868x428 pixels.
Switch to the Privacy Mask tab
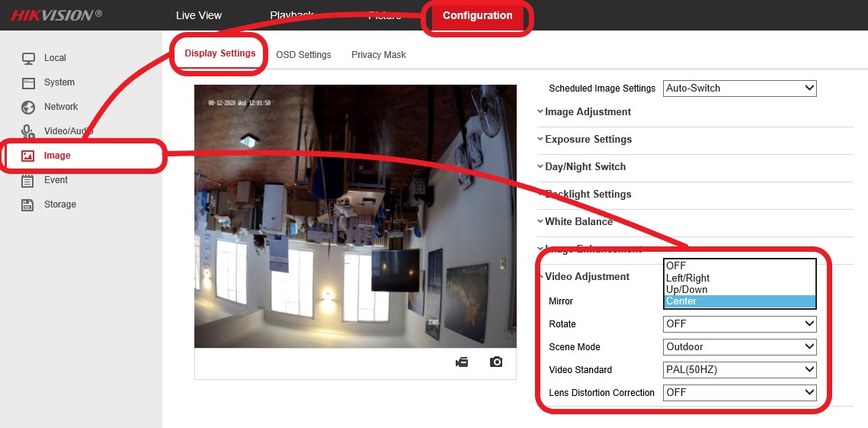(379, 55)
